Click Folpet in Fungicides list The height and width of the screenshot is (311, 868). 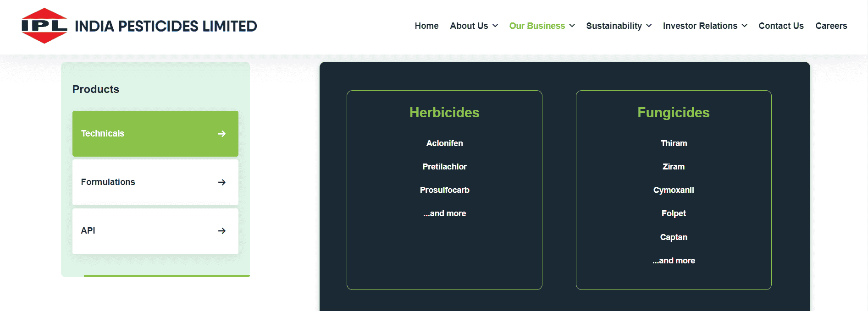point(674,213)
